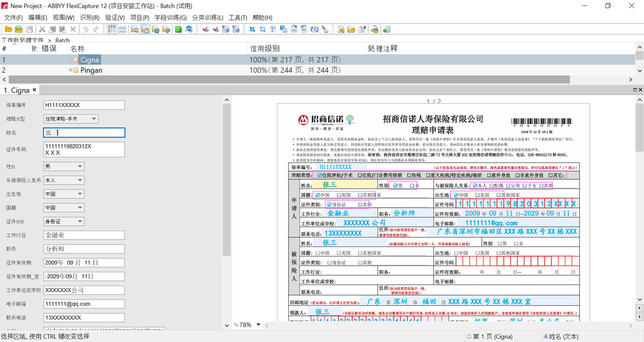
Task: Toggle the checked 男 gender checkbox
Action: pos(395,186)
